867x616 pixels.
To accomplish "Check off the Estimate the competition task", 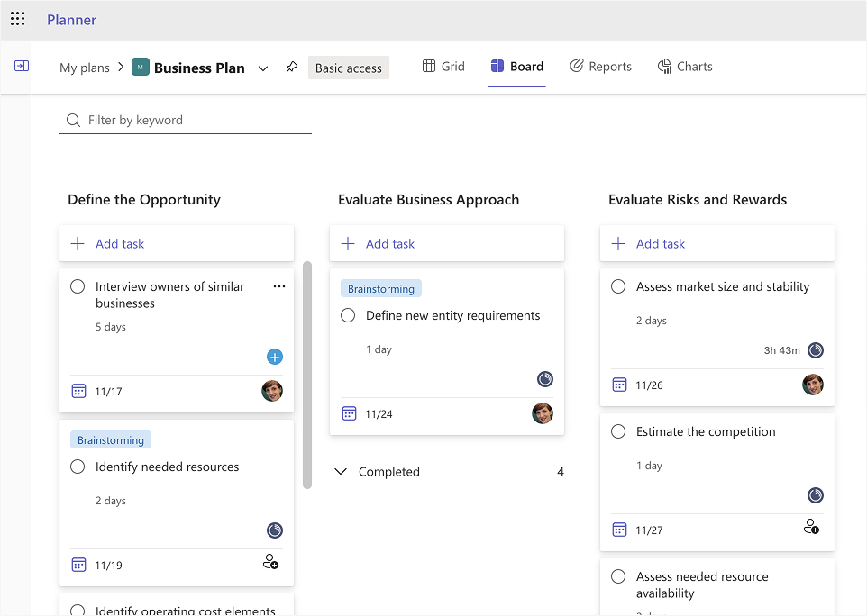I will (618, 431).
